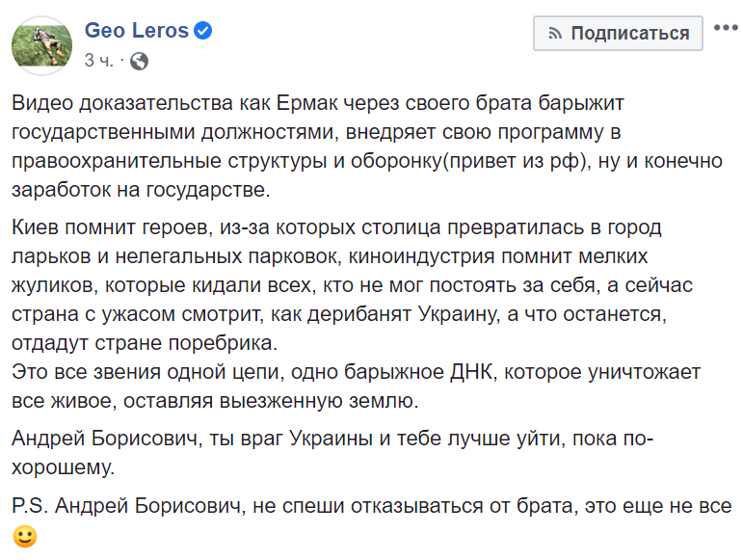Click the smiley emoji below the post
This screenshot has height=560, width=743.
(25, 537)
